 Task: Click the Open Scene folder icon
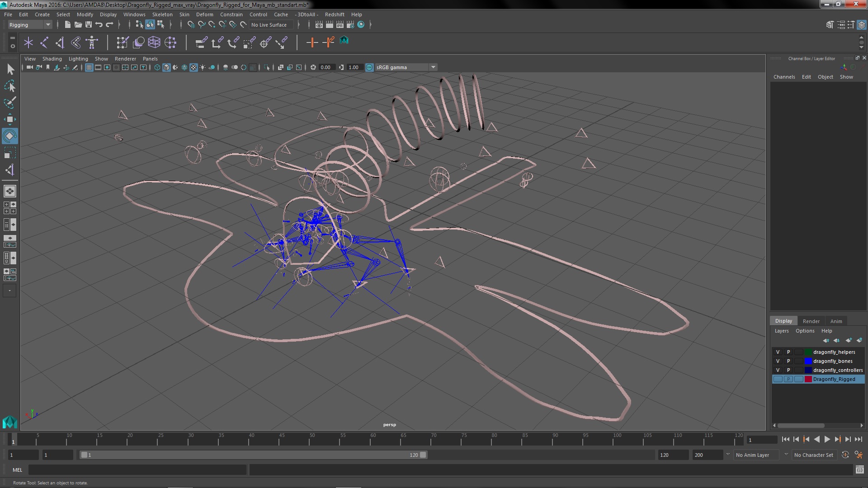[78, 25]
